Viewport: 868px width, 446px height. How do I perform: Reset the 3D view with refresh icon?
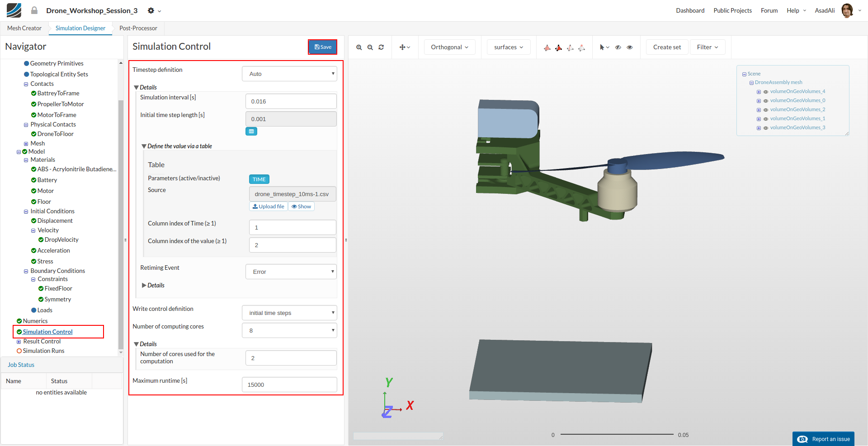point(381,47)
